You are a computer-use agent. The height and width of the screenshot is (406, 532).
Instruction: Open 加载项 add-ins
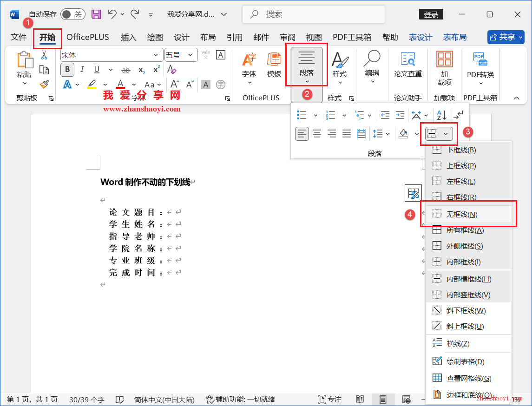pyautogui.click(x=444, y=69)
